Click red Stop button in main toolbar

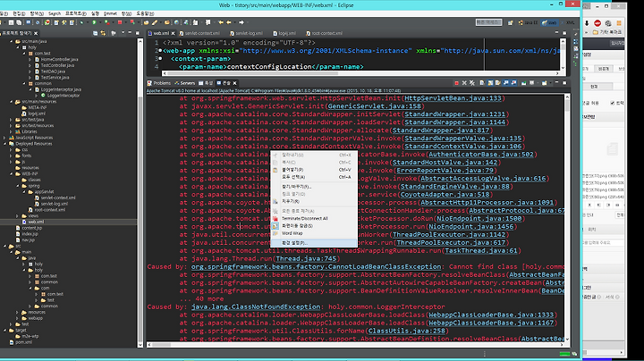pos(120,22)
